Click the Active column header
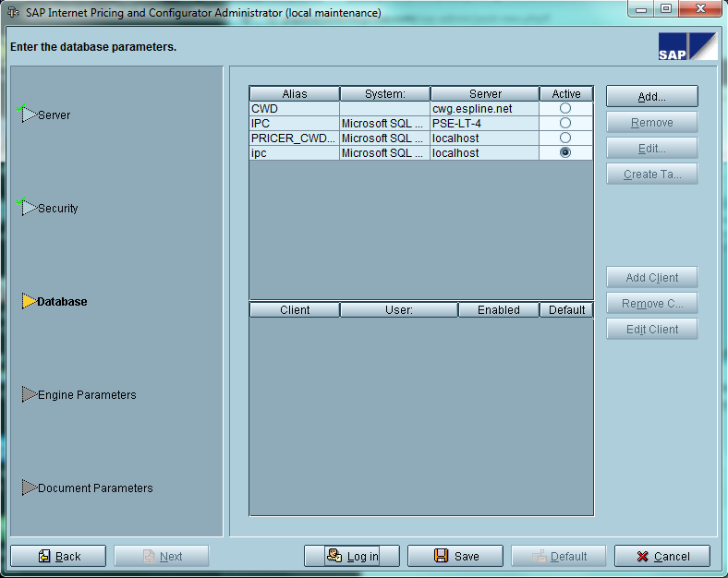 (566, 93)
